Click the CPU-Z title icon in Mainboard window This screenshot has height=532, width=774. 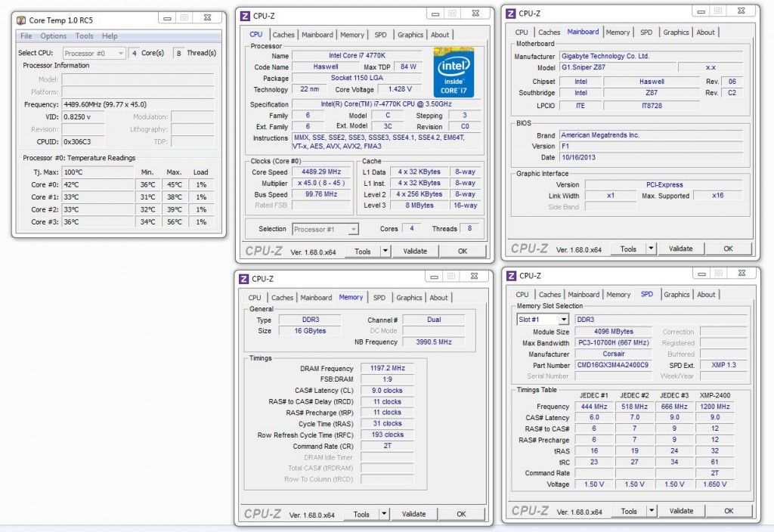511,14
